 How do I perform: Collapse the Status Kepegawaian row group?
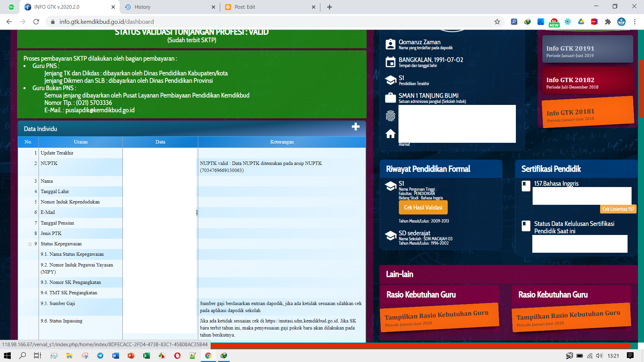coord(30,244)
